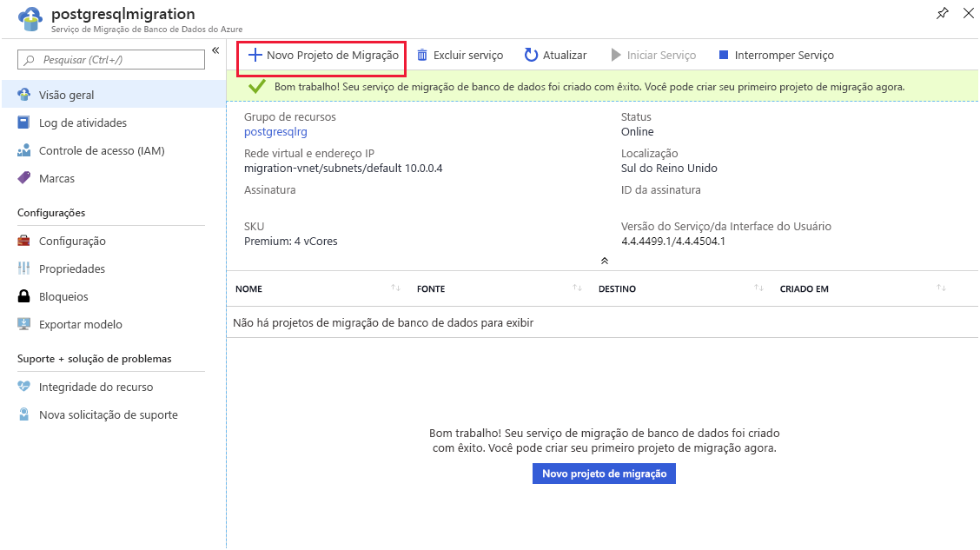Pin the postgresqlmigration blade
The width and height of the screenshot is (980, 550).
(943, 14)
